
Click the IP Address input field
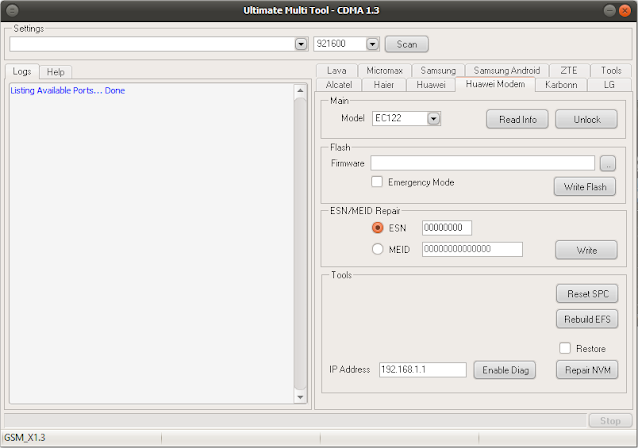(422, 369)
